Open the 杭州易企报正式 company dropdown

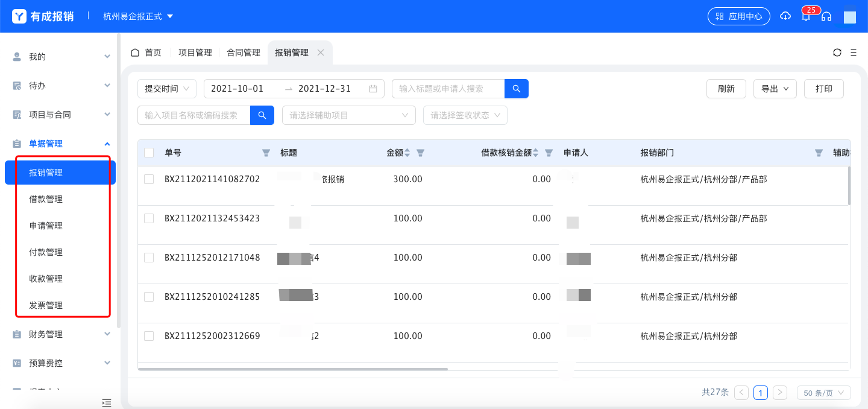(x=138, y=16)
